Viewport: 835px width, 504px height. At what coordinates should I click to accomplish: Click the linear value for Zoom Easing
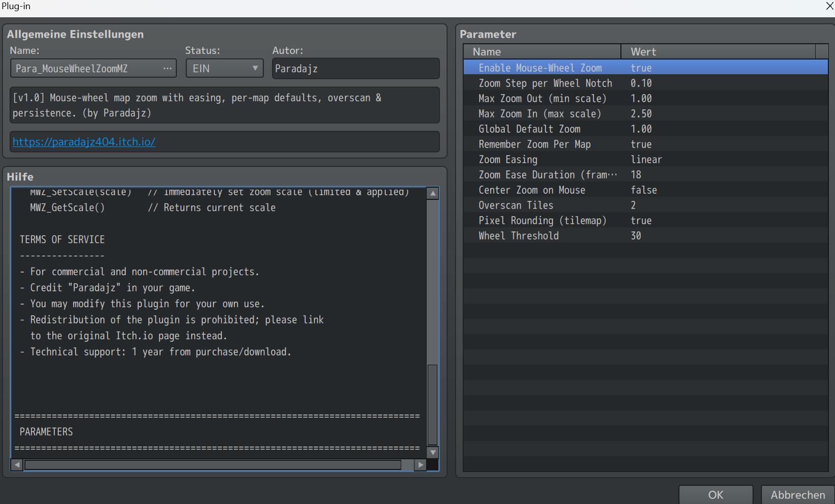pos(646,159)
